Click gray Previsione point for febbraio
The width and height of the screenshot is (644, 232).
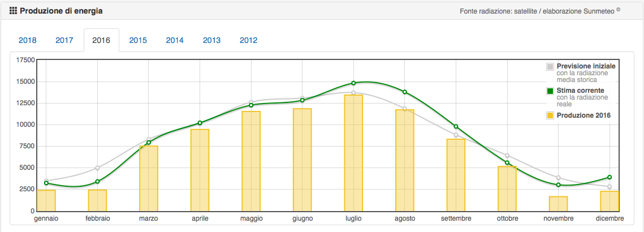click(x=97, y=168)
